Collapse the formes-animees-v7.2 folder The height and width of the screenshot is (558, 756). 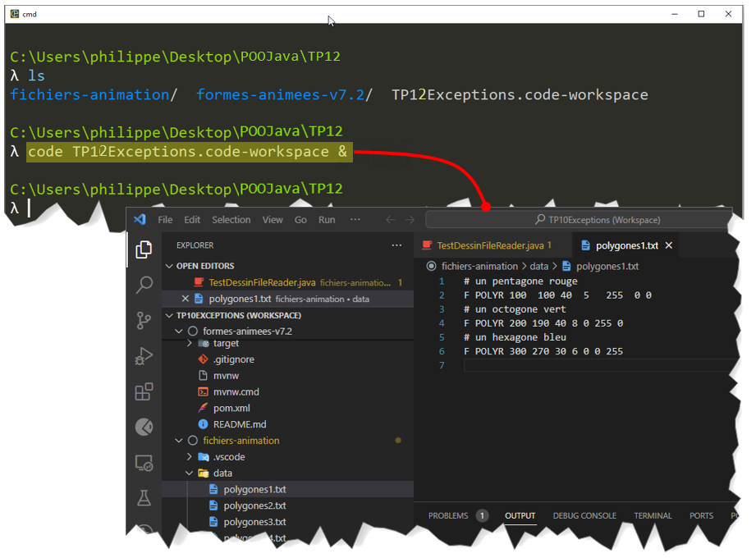[x=180, y=332]
